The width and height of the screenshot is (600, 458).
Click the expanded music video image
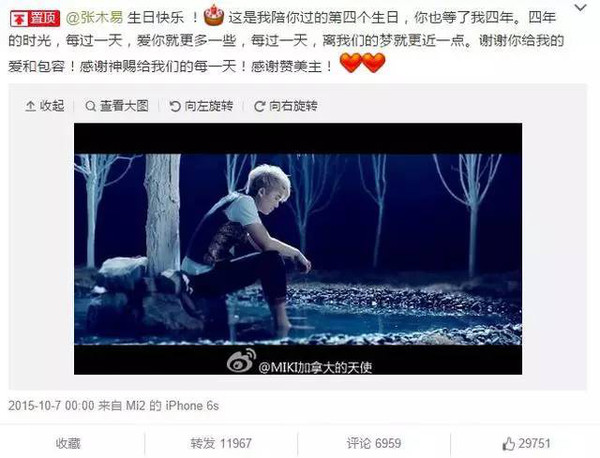pos(298,249)
